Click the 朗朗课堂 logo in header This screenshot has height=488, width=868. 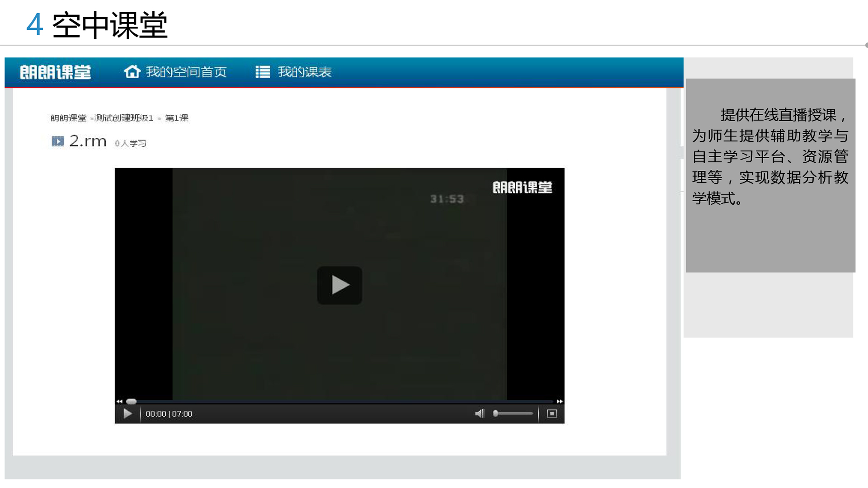pyautogui.click(x=56, y=72)
